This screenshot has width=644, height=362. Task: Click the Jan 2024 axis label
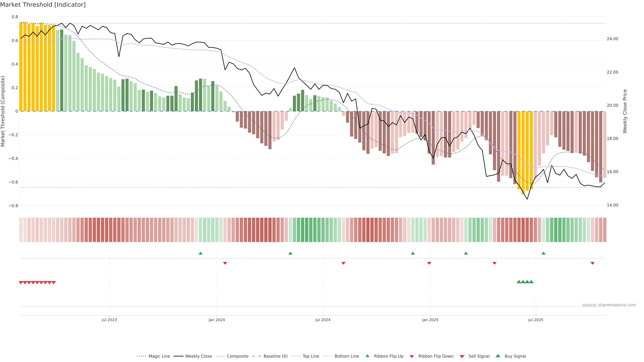tap(217, 320)
